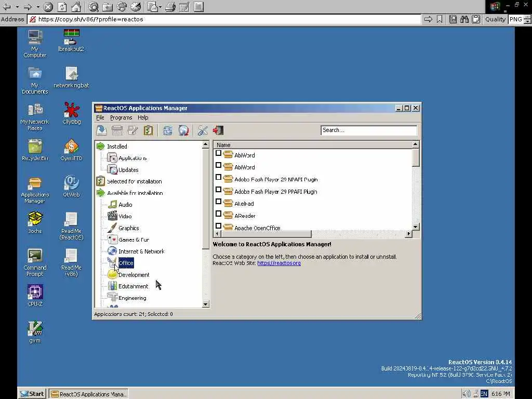Select the Internet & Network category
The width and height of the screenshot is (532, 399).
pos(141,251)
